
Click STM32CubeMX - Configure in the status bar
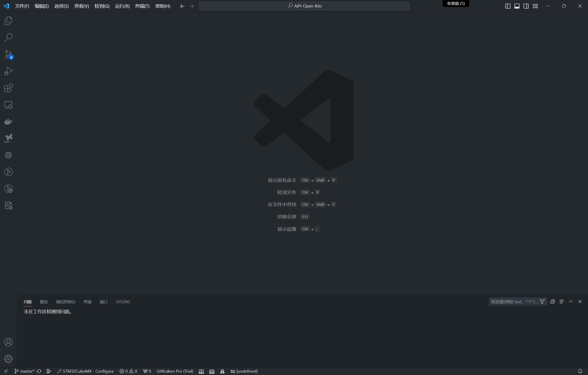coord(85,371)
